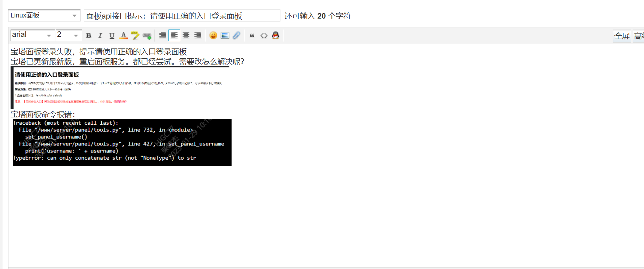Click the 全屏 fullscreen button

(622, 36)
